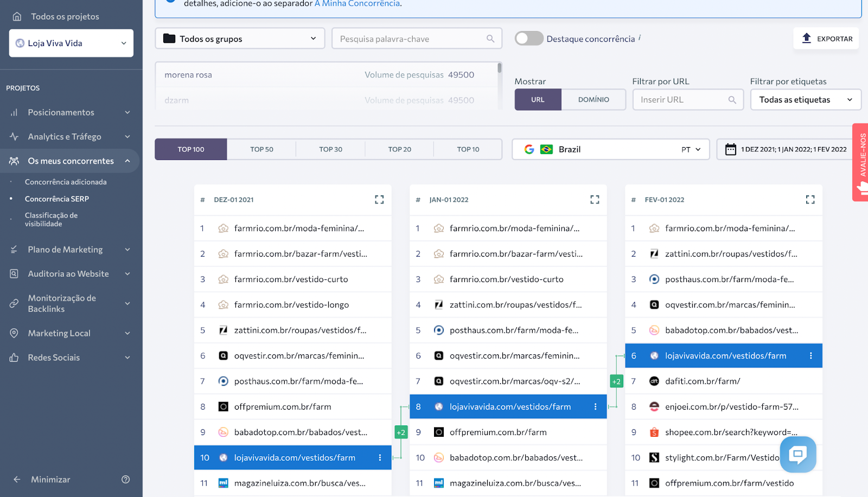Open Concorrência adicionada page
The width and height of the screenshot is (868, 497).
(x=66, y=182)
